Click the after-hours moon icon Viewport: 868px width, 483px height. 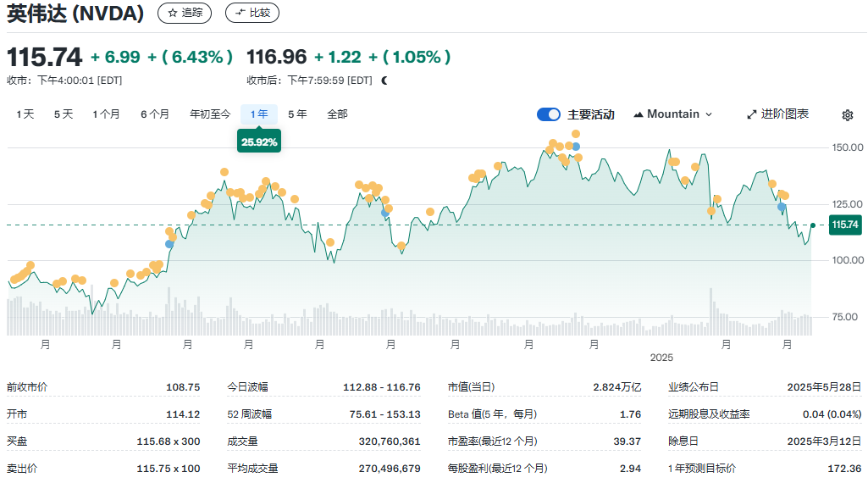pyautogui.click(x=384, y=80)
